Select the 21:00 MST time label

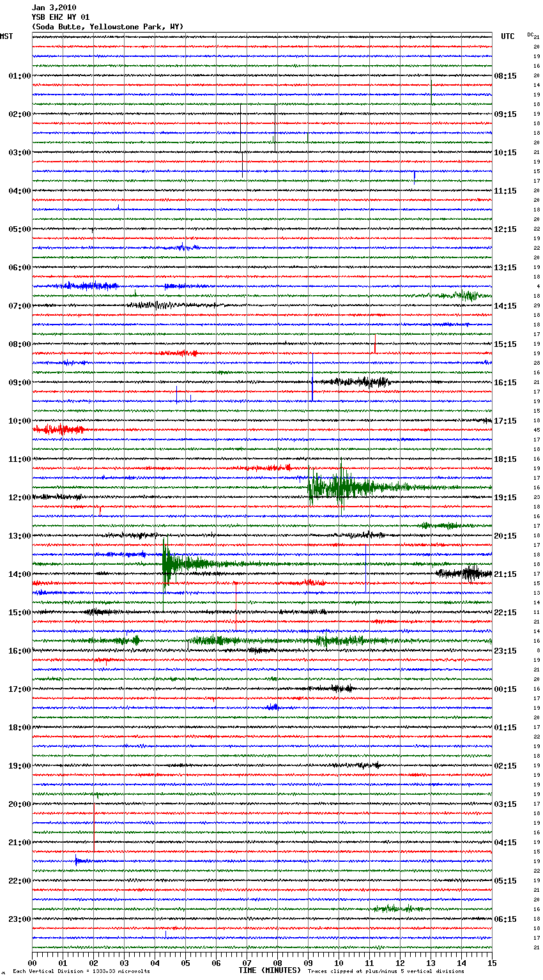coord(20,843)
